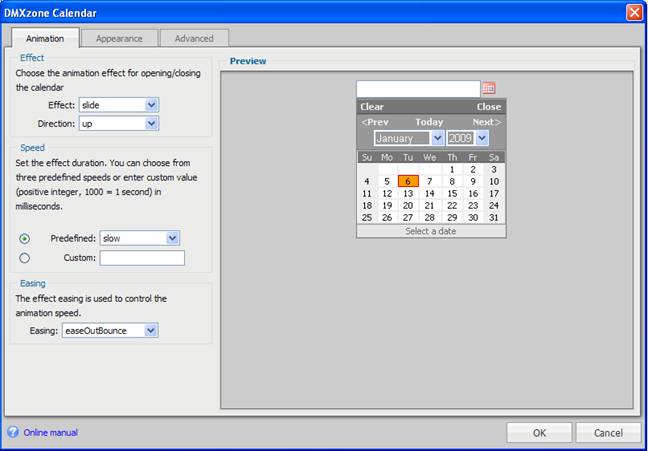The width and height of the screenshot is (648, 451).
Task: Click the Cancel button
Action: 608,432
